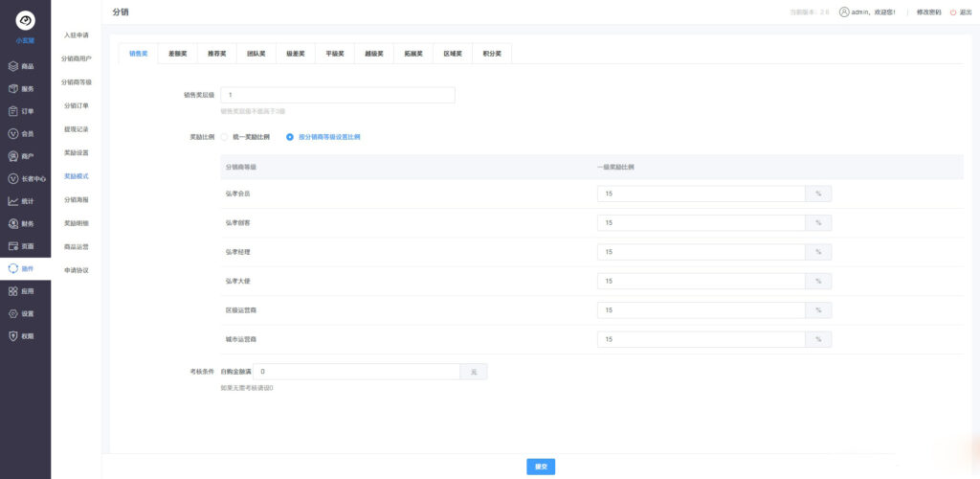Image resolution: width=980 pixels, height=479 pixels.
Task: Open the 统计 (Statistics) chart icon
Action: 13,201
